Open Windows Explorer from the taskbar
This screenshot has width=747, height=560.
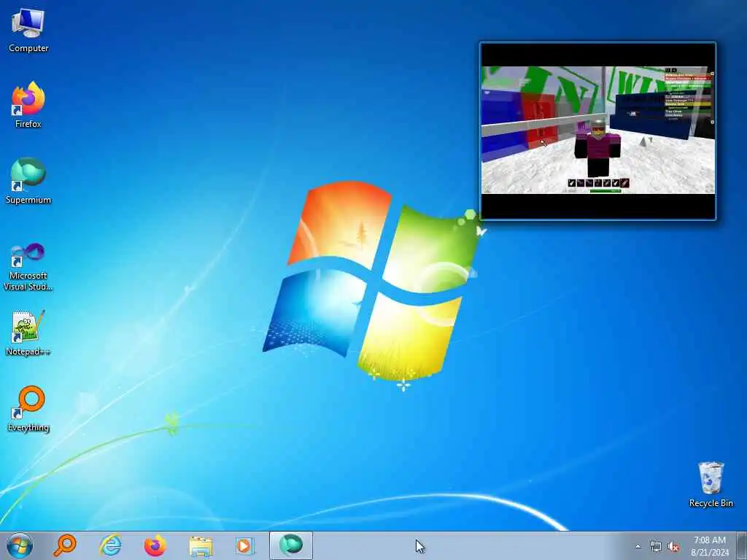pyautogui.click(x=201, y=545)
